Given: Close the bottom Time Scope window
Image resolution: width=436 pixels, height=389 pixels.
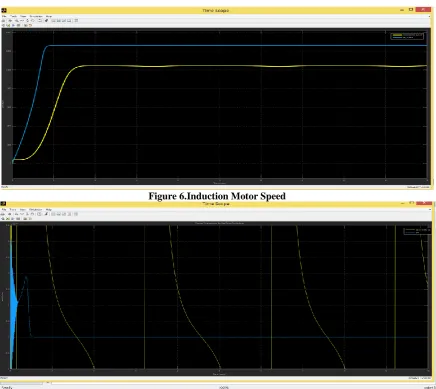Looking at the screenshot, I should click(x=424, y=203).
